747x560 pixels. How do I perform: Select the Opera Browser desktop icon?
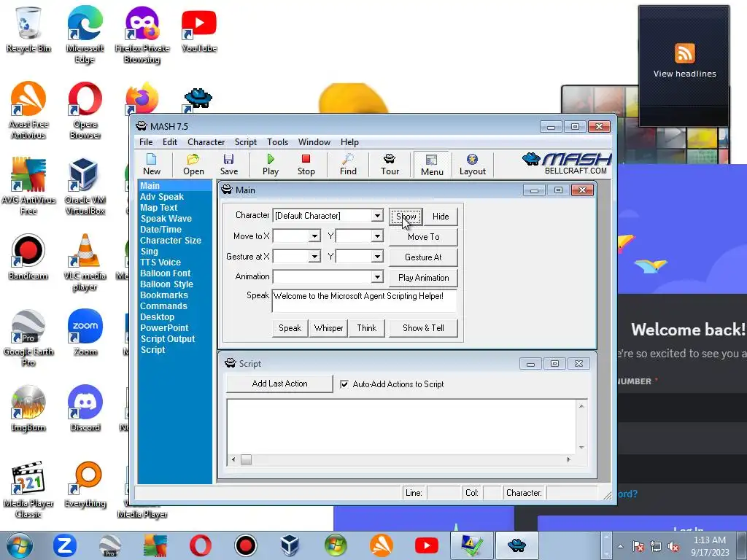(85, 111)
